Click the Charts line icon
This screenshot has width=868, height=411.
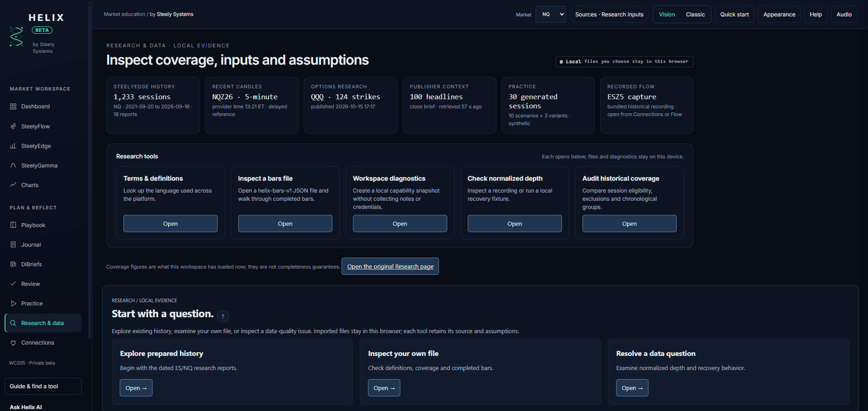click(x=13, y=185)
